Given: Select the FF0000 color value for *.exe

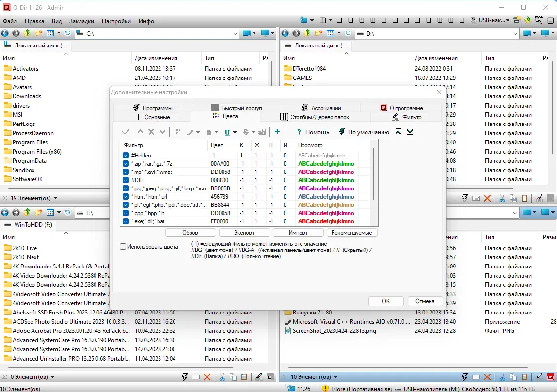Looking at the screenshot, I should click(220, 221).
